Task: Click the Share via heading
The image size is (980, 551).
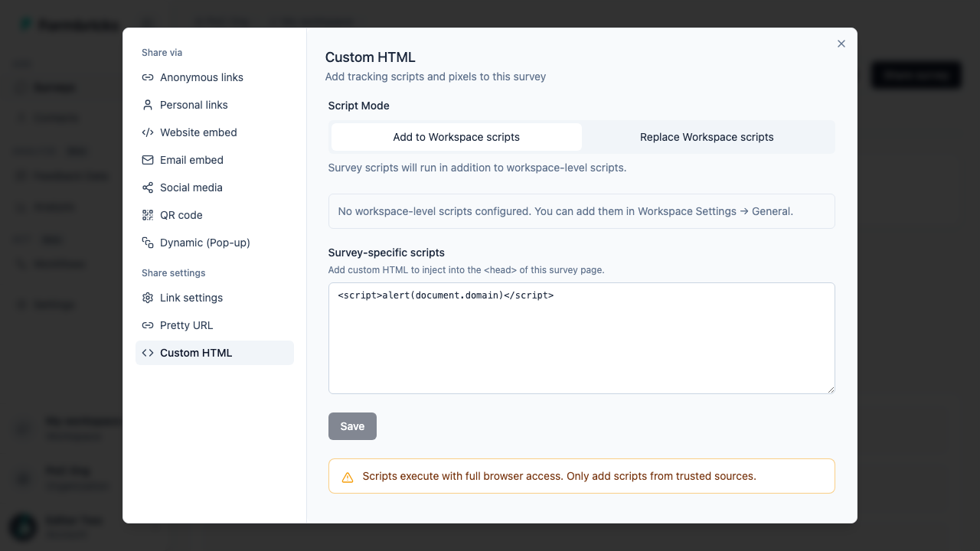Action: click(x=162, y=53)
